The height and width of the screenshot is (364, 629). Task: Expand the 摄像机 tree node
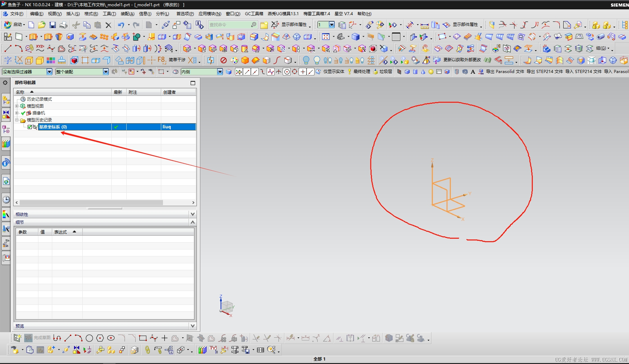click(17, 113)
